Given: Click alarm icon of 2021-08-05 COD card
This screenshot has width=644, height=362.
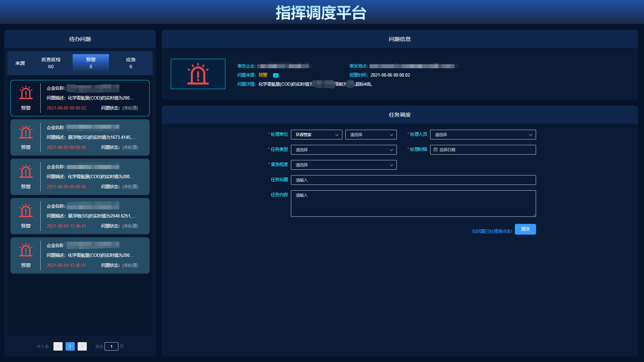Looking at the screenshot, I should click(x=26, y=171).
